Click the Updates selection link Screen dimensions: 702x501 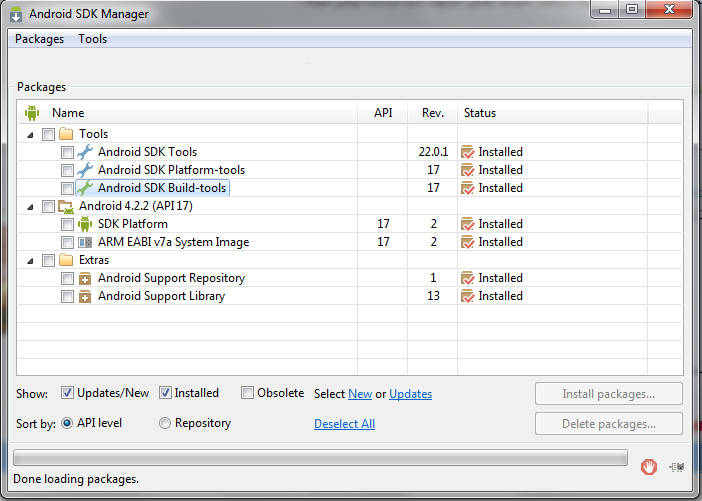[x=410, y=394]
